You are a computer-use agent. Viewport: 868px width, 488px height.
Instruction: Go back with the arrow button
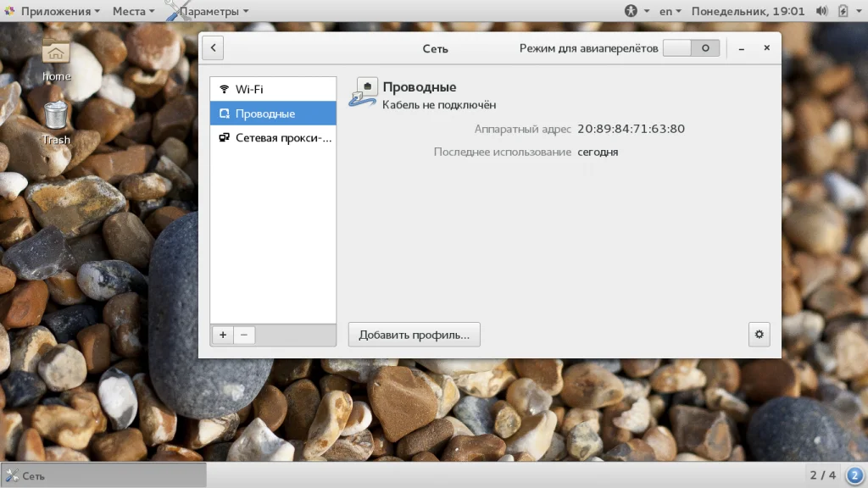pos(213,47)
